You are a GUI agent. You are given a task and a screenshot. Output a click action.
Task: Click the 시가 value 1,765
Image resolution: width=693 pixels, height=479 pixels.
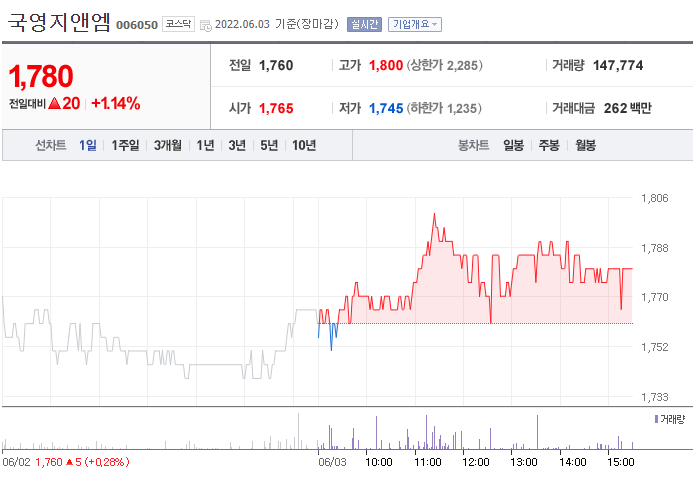(276, 108)
